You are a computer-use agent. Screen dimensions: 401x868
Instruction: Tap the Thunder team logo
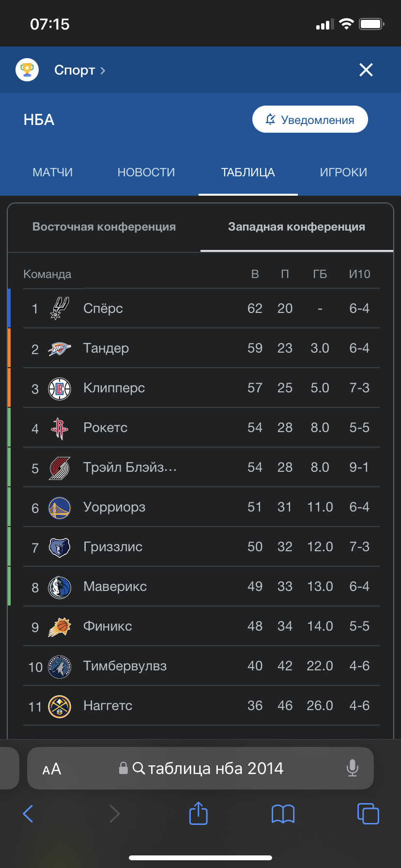(60, 348)
